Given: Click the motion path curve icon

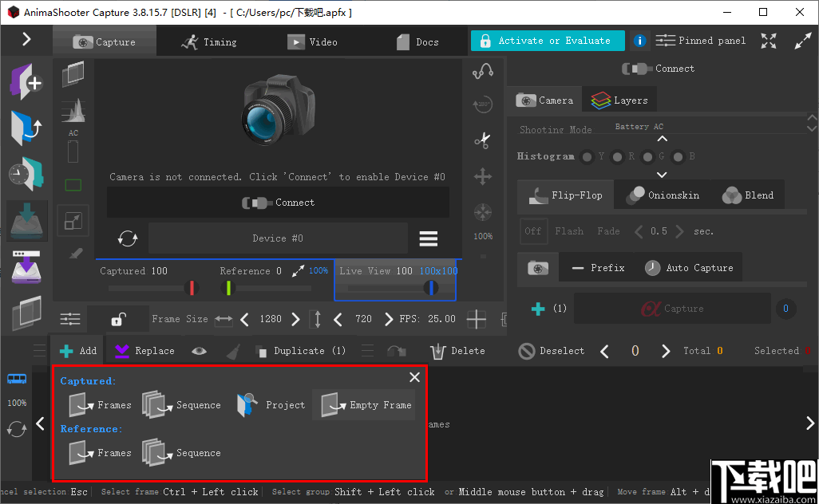Looking at the screenshot, I should [483, 70].
